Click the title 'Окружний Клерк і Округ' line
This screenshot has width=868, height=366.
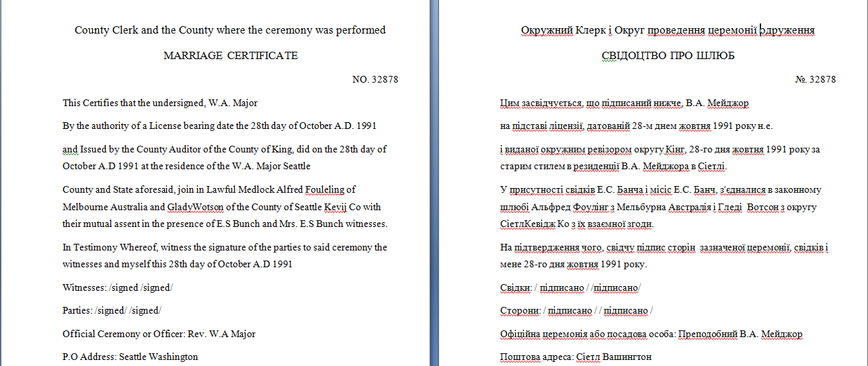click(668, 30)
